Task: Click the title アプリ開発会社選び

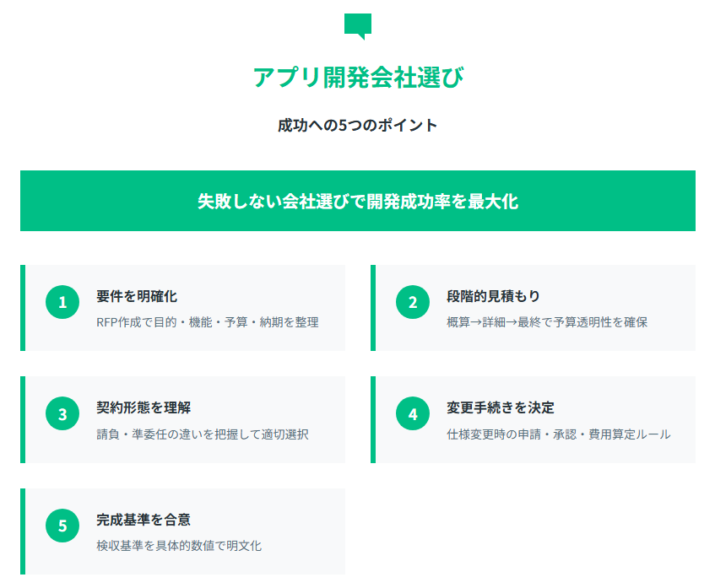Action: 358,77
